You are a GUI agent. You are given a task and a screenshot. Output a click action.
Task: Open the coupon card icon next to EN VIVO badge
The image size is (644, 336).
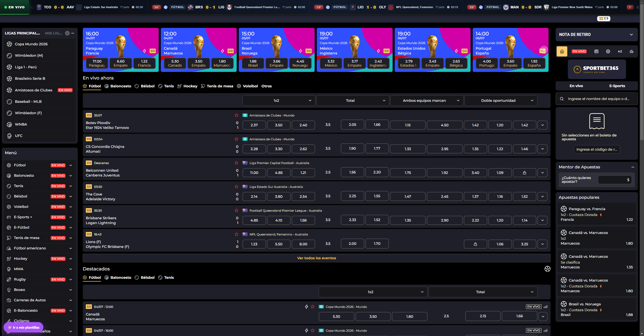point(596,51)
